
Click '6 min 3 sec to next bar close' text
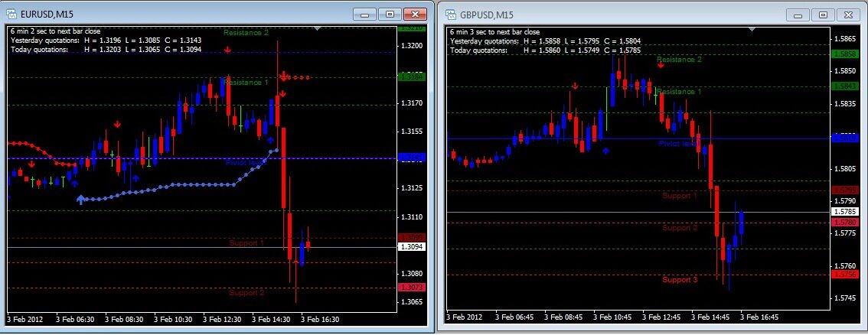pyautogui.click(x=495, y=32)
